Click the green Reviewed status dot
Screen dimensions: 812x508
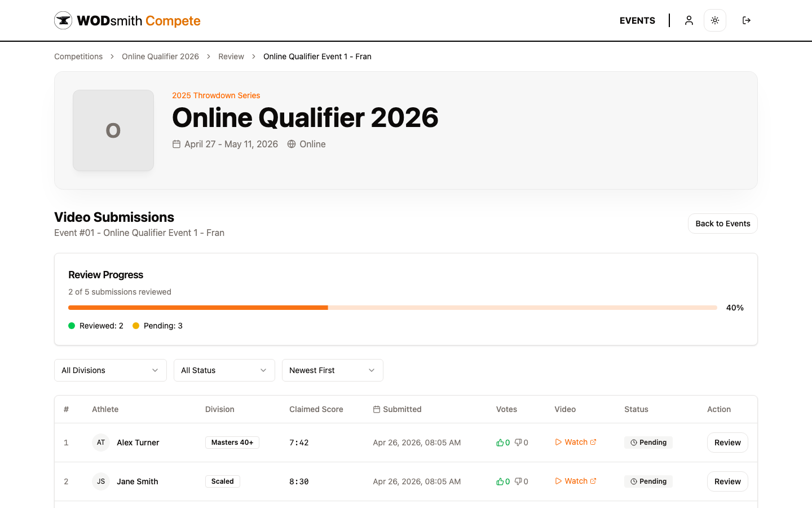pyautogui.click(x=72, y=326)
